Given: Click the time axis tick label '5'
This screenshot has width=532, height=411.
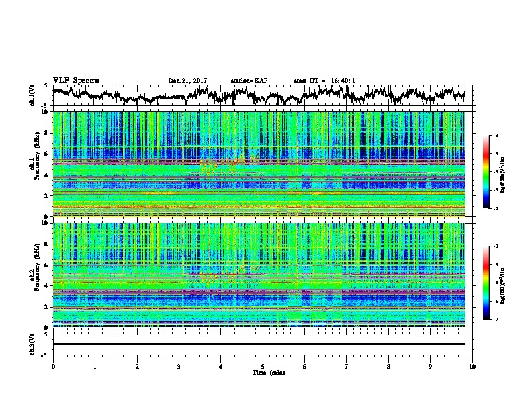Looking at the screenshot, I should point(263,367).
